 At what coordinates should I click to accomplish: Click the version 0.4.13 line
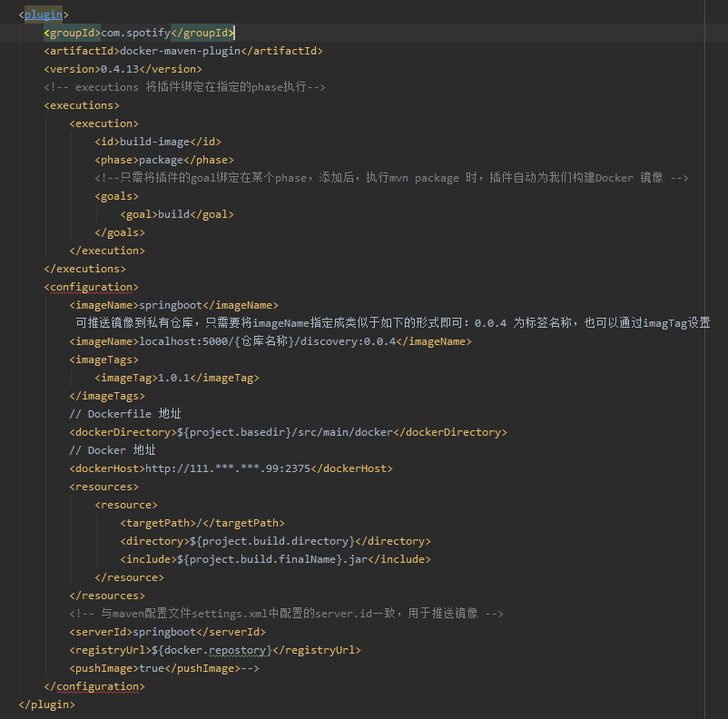(x=123, y=69)
